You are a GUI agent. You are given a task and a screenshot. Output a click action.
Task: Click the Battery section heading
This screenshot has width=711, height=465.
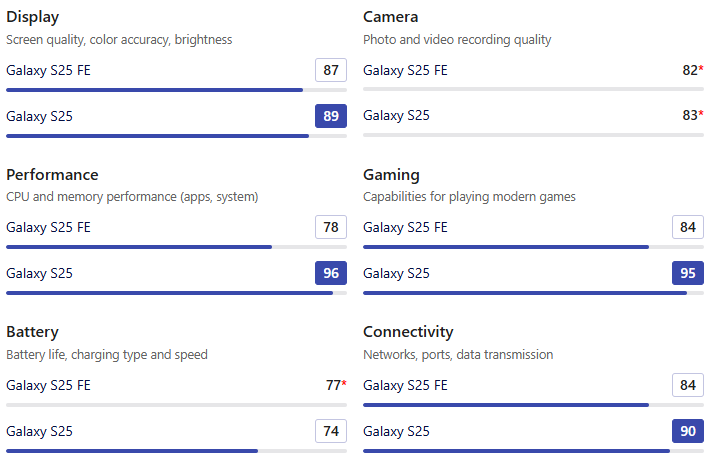click(x=32, y=332)
